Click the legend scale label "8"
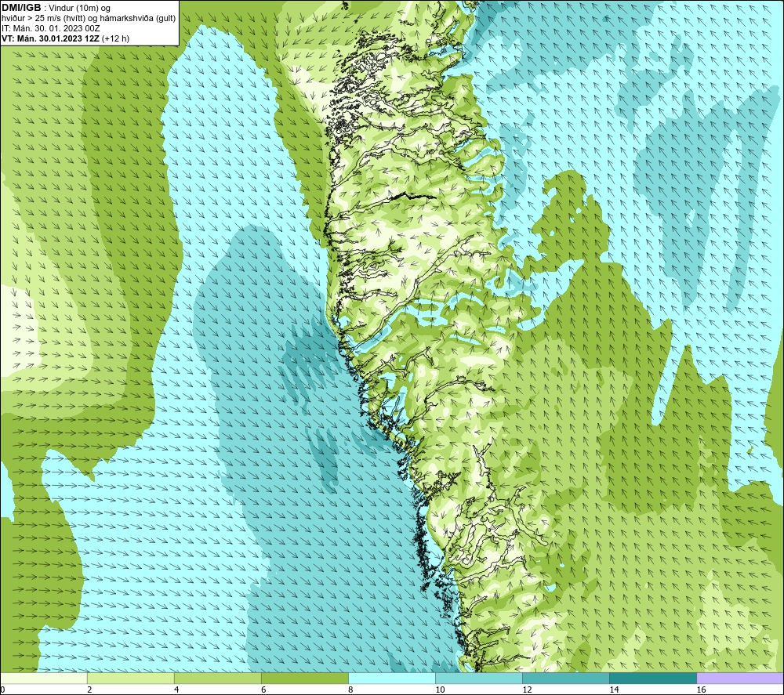 350,690
